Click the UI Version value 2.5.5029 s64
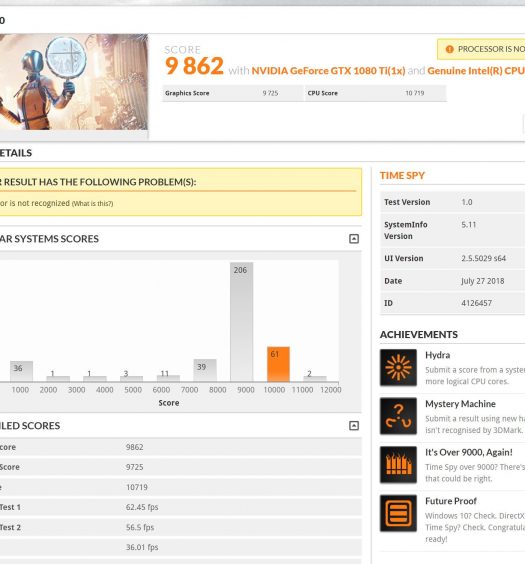This screenshot has width=525, height=564. [x=483, y=258]
